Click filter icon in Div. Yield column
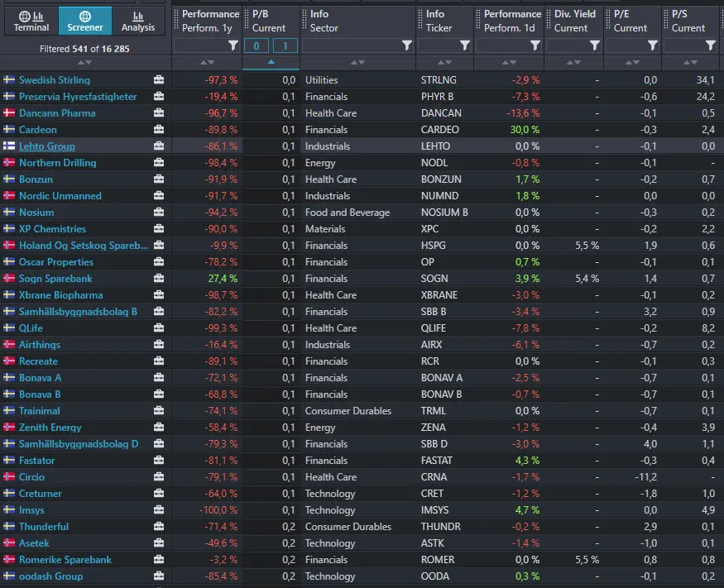 [594, 45]
